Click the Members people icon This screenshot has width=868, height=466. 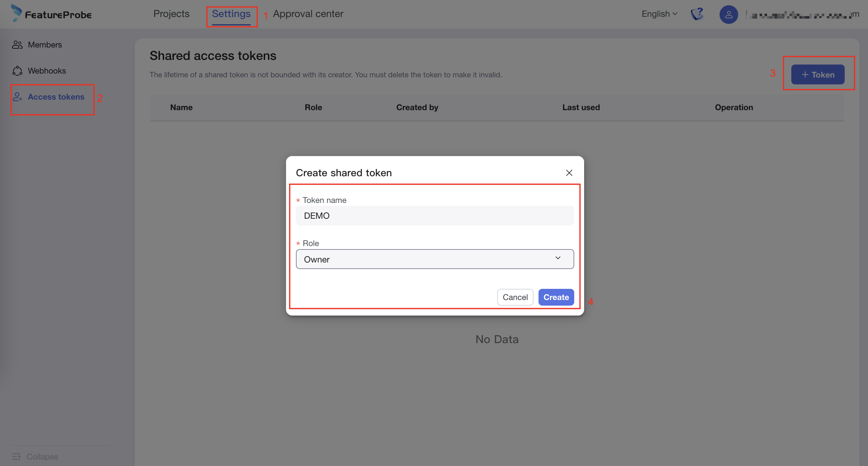pos(17,45)
